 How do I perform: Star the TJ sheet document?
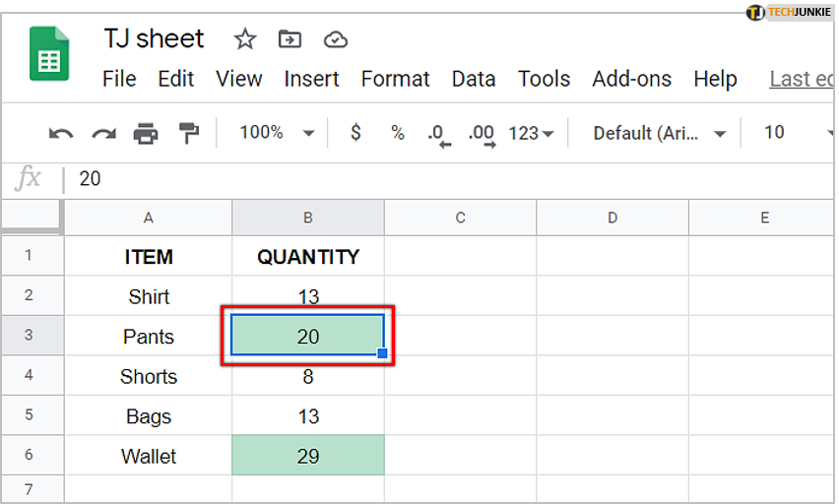(x=245, y=39)
